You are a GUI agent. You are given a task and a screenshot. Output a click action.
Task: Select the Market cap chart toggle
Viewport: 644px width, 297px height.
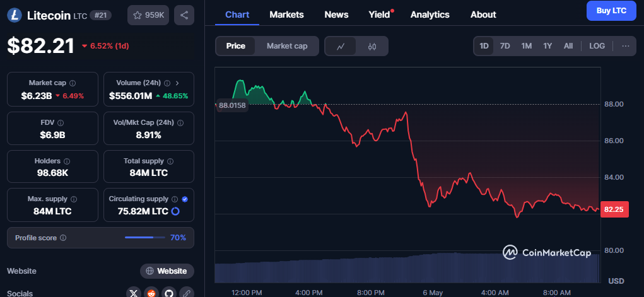pos(287,46)
